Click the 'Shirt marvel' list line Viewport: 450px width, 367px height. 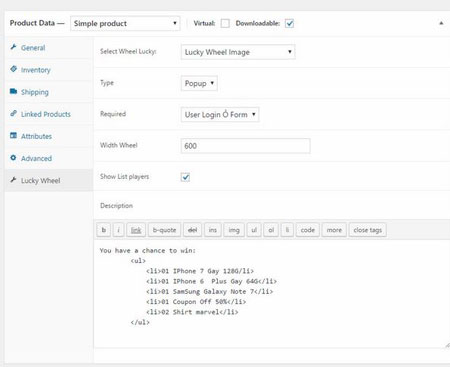click(192, 312)
